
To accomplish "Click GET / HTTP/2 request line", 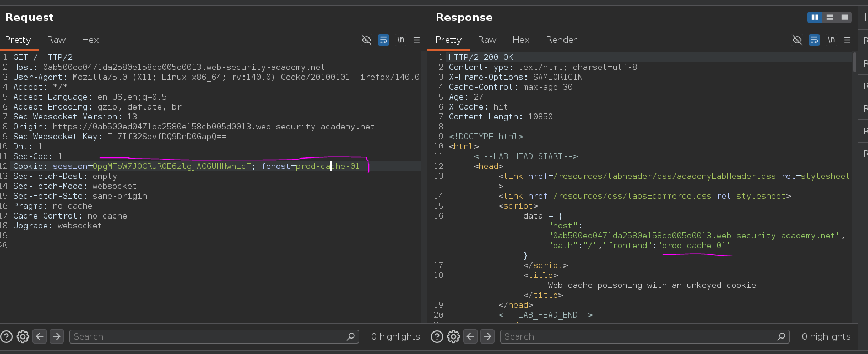I will tap(43, 57).
